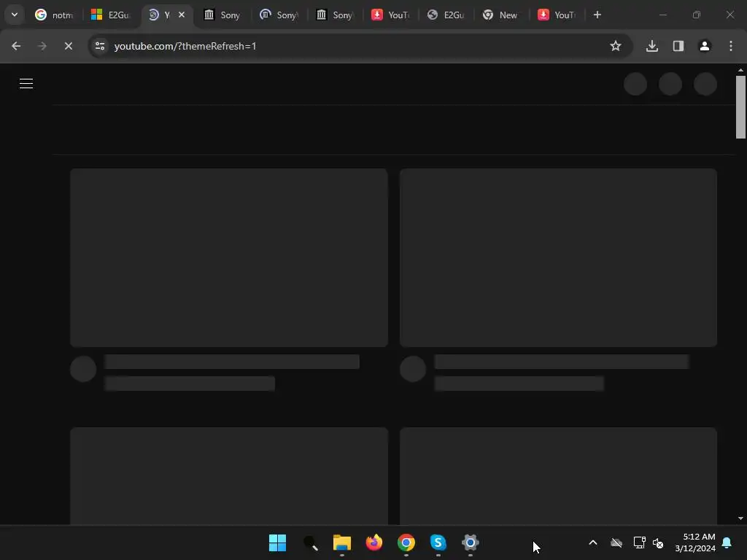Open Chrome from the taskbar
Viewport: 747px width, 560px height.
coord(406,542)
